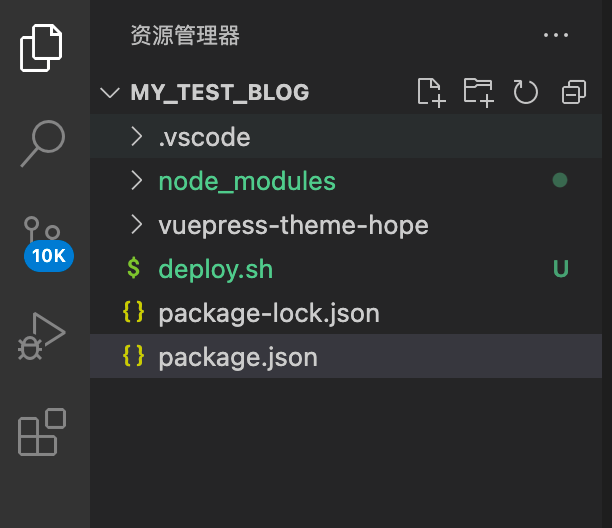This screenshot has width=612, height=528.
Task: Create a new file in MY_TEST_BLOG
Action: point(431,92)
